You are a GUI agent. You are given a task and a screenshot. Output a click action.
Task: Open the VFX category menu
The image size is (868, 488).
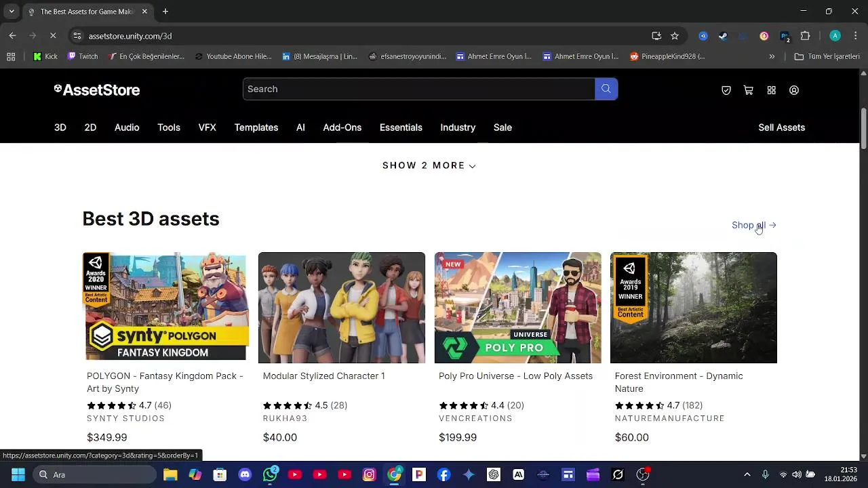[208, 127]
